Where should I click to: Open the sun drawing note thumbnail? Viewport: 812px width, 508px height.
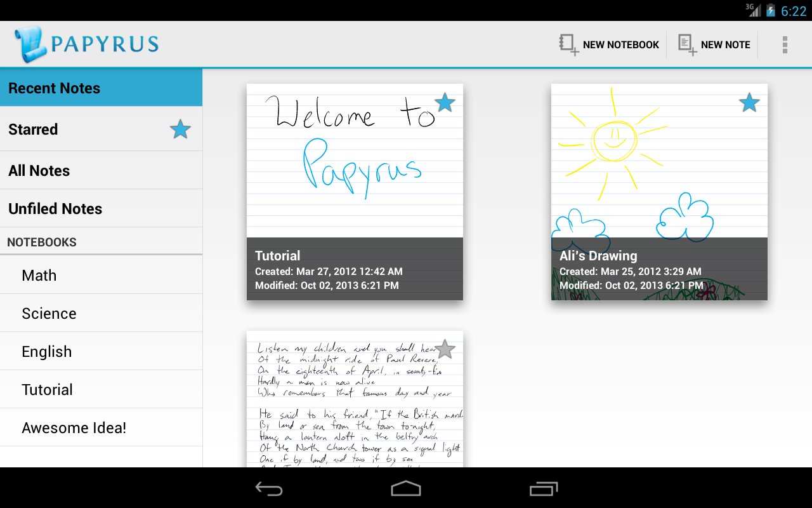click(659, 192)
